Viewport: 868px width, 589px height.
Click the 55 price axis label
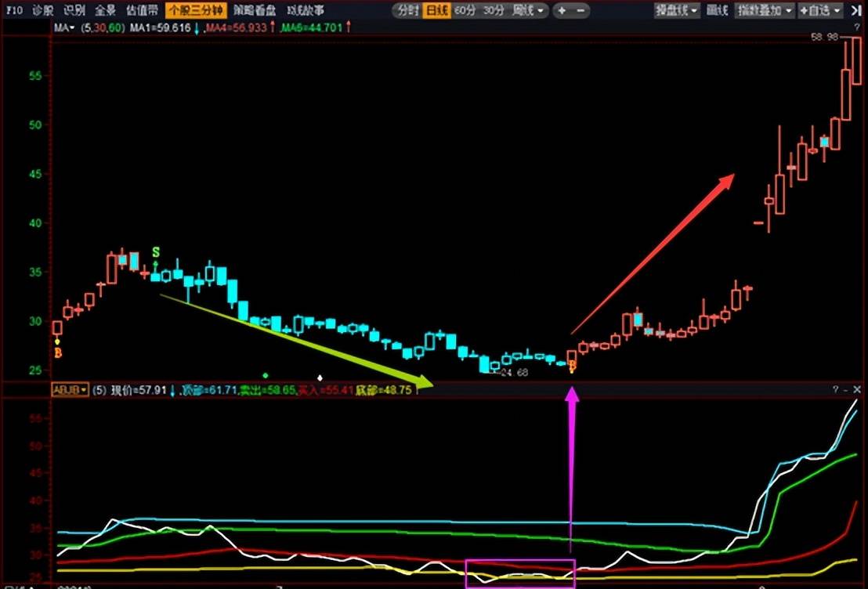point(35,76)
